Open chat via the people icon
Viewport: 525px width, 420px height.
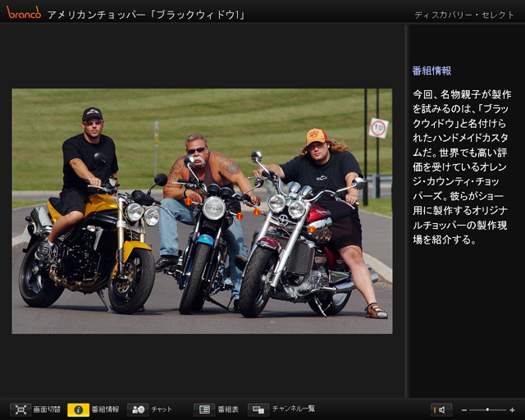138,409
